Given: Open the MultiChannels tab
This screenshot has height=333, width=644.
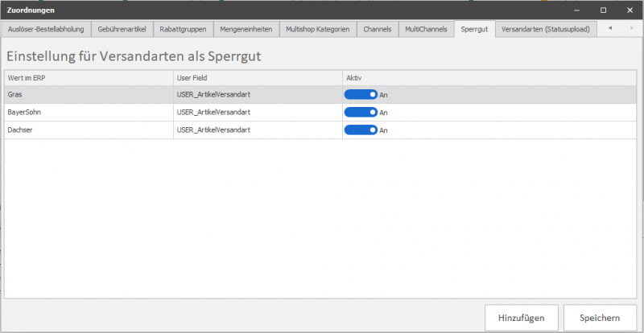Looking at the screenshot, I should 425,29.
